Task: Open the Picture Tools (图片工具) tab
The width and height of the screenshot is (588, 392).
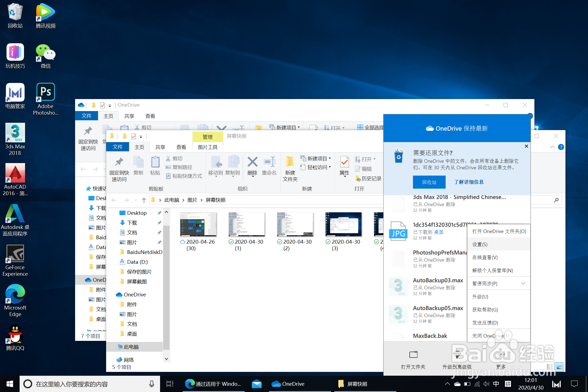Action: [207, 147]
